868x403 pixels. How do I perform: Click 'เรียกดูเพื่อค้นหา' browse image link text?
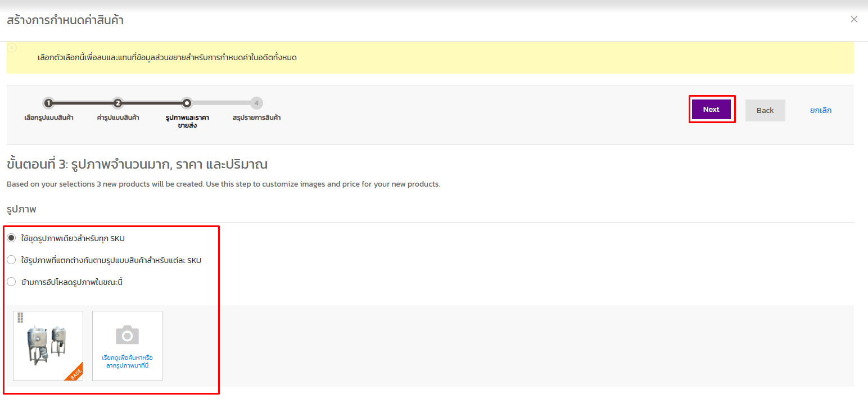[x=127, y=357]
